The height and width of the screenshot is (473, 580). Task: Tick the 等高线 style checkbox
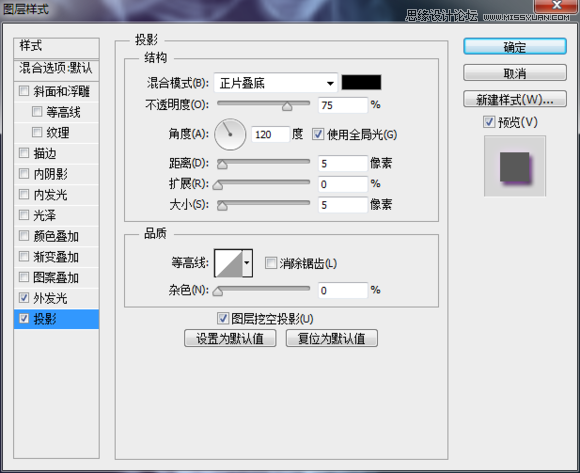pyautogui.click(x=37, y=111)
